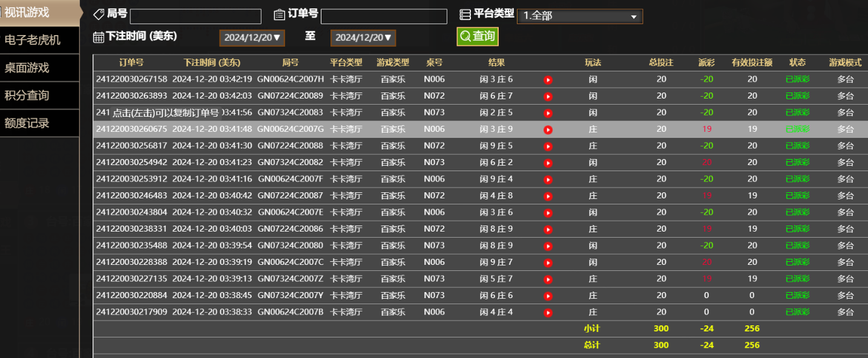Click inside the 局号 input field
This screenshot has height=358, width=868.
pos(195,16)
